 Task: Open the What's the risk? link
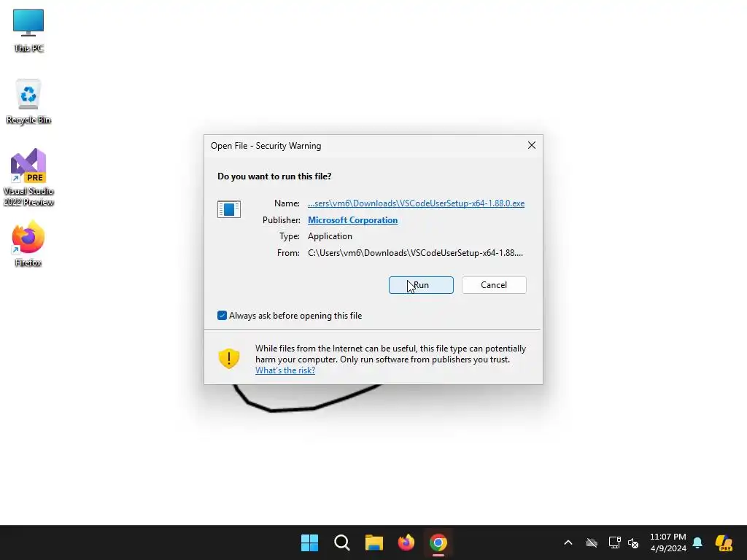285,370
